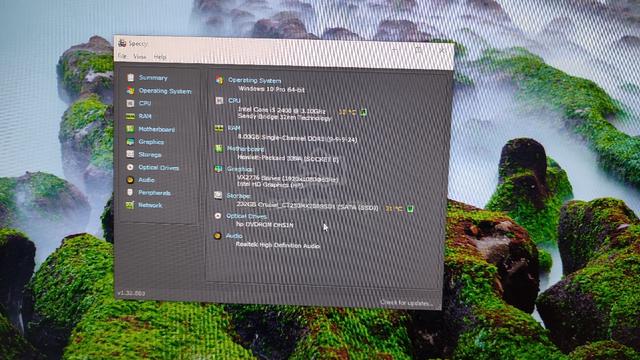Open the File menu
The width and height of the screenshot is (640, 360).
[122, 56]
